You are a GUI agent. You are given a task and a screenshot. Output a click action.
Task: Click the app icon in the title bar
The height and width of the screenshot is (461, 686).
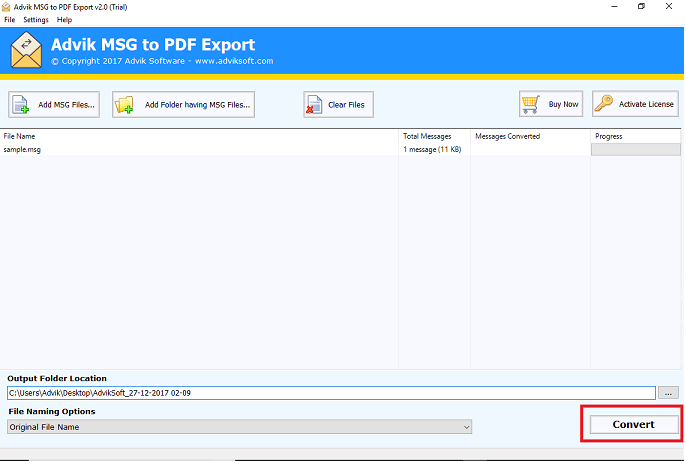6,7
